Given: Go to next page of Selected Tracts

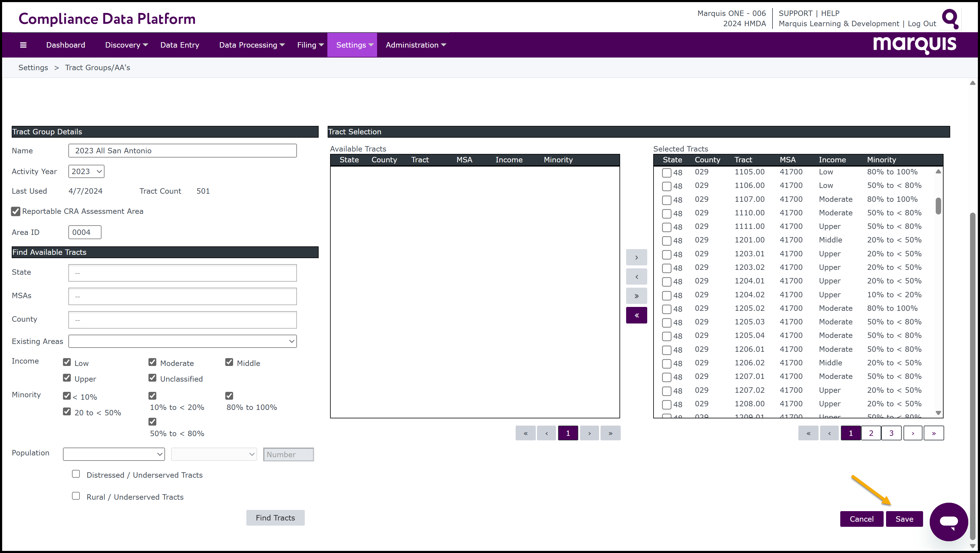Looking at the screenshot, I should click(912, 433).
